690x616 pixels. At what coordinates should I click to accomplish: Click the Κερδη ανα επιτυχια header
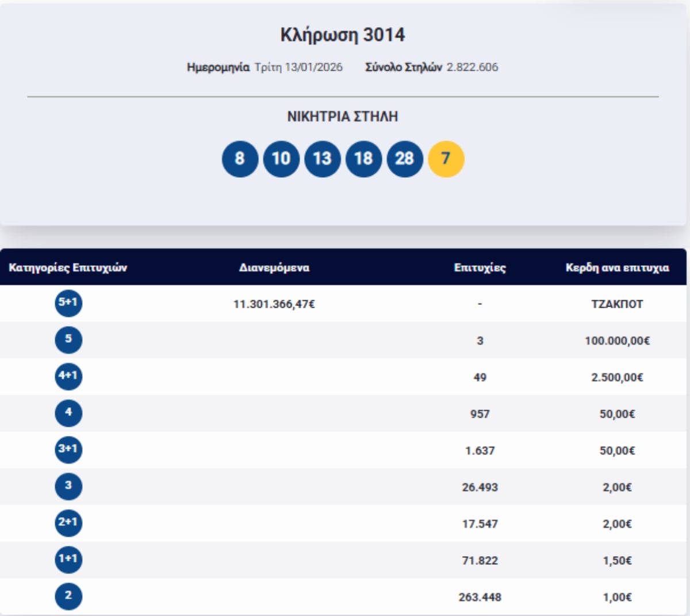coord(617,267)
